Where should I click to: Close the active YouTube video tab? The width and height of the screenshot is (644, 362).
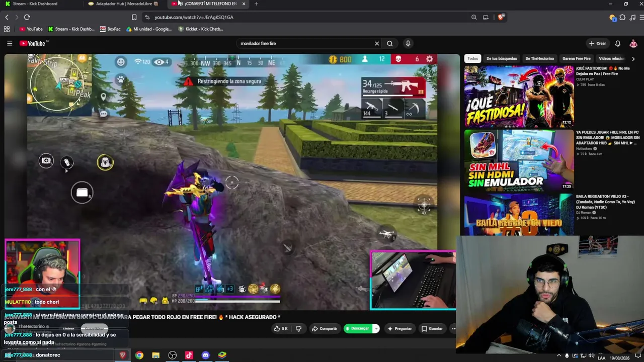coord(244,4)
